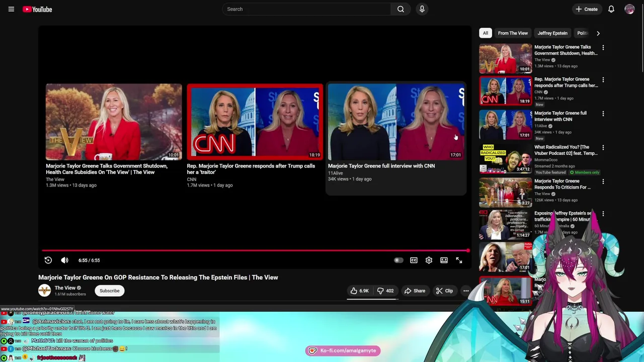This screenshot has width=644, height=362.
Task: Select the Jeffrey Epstein chip
Action: coord(552,33)
